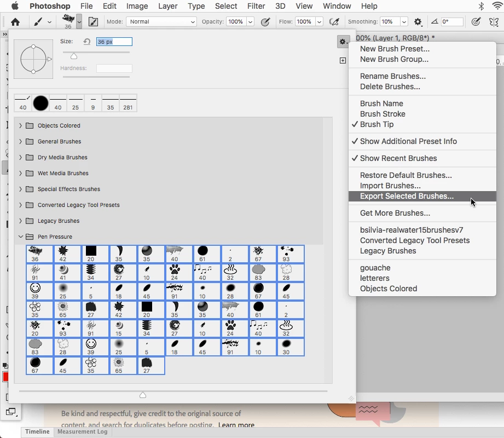This screenshot has width=504, height=438.
Task: Select the first brush tip labeled 36
Action: point(39,253)
